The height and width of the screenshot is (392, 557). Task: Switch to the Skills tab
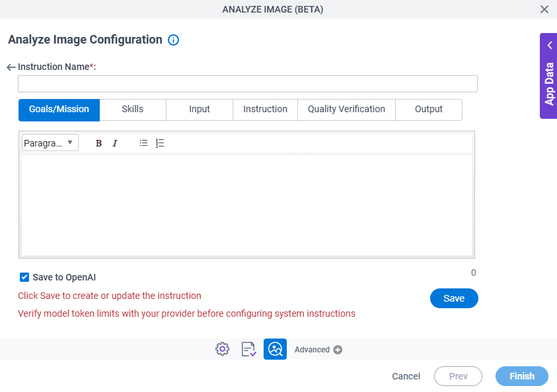[133, 110]
